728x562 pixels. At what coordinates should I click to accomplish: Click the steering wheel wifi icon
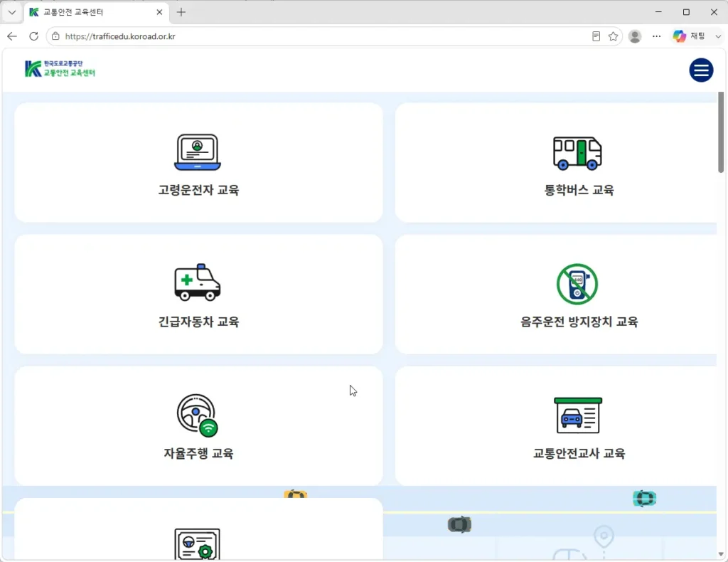198,415
